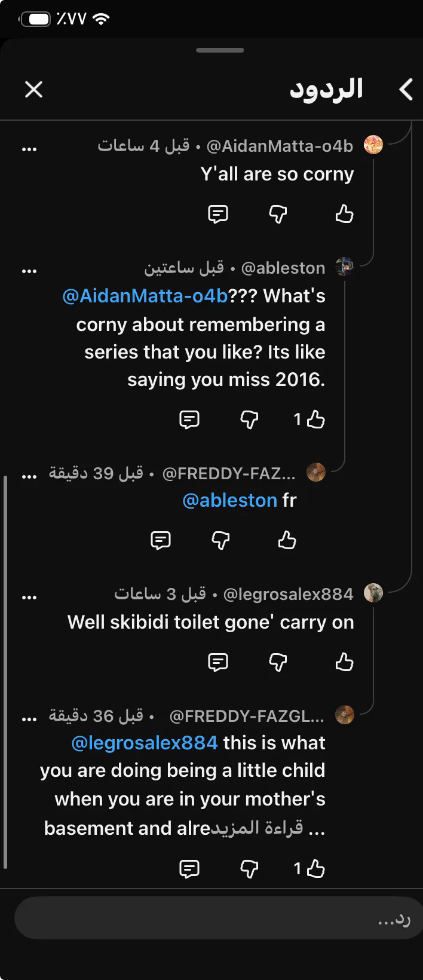Dislike FREDDY-FAZGL's mother's basement reply
This screenshot has width=423, height=980.
pos(249,869)
